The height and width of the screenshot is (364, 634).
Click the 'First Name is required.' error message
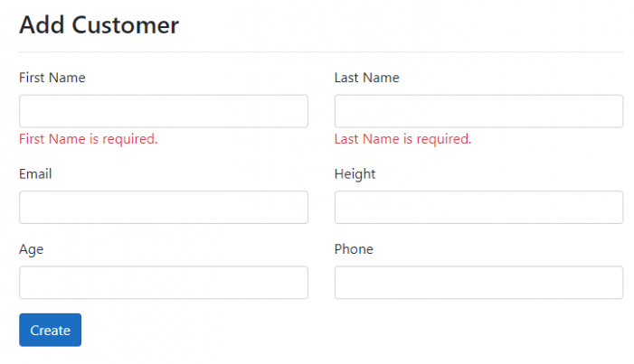[88, 139]
